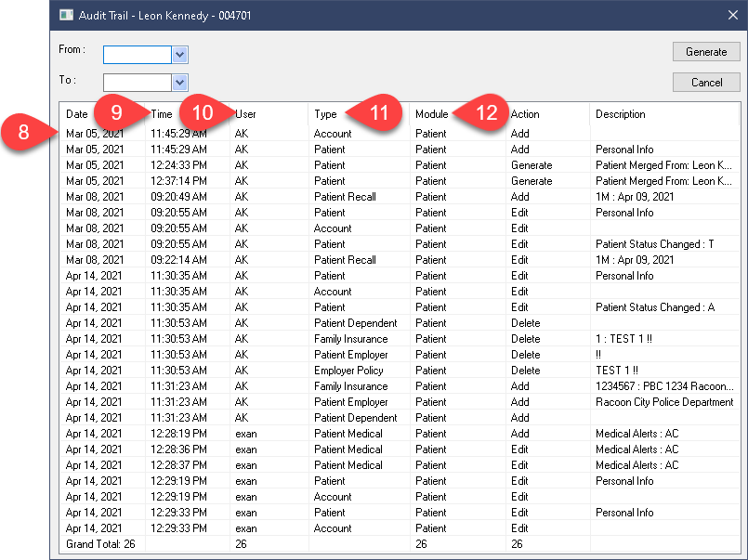This screenshot has width=748, height=560.
Task: Focus the From date input field
Action: coord(138,55)
